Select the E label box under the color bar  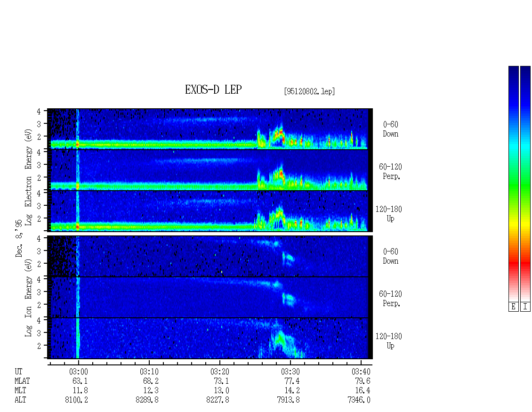pyautogui.click(x=513, y=307)
